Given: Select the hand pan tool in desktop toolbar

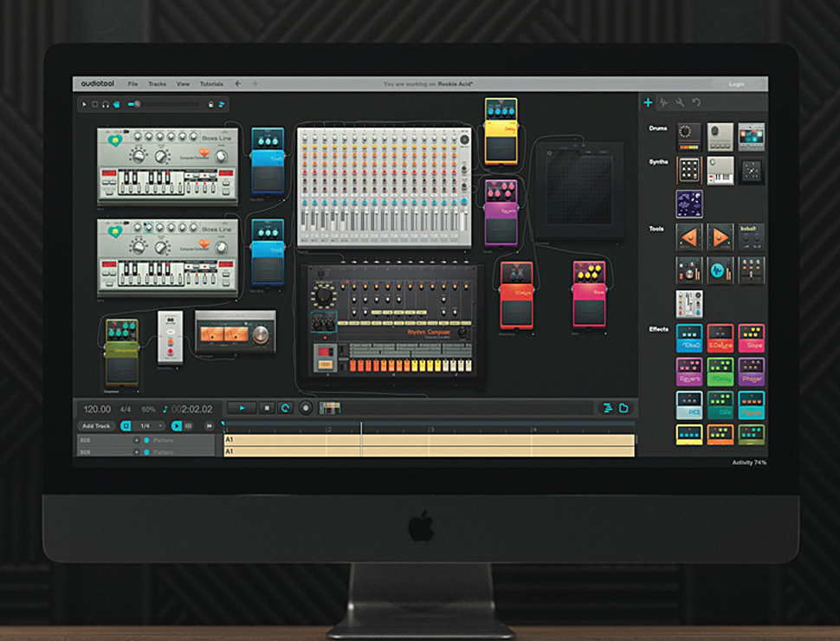Looking at the screenshot, I should (116, 105).
